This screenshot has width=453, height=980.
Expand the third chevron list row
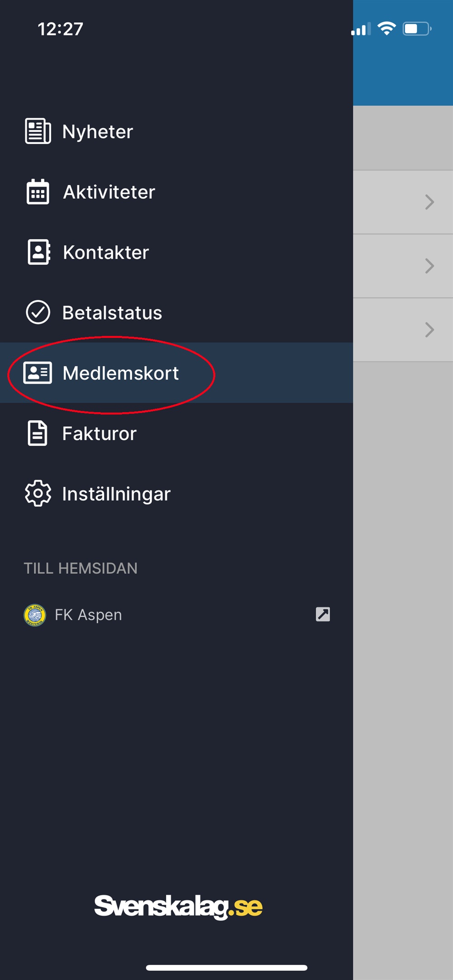403,330
